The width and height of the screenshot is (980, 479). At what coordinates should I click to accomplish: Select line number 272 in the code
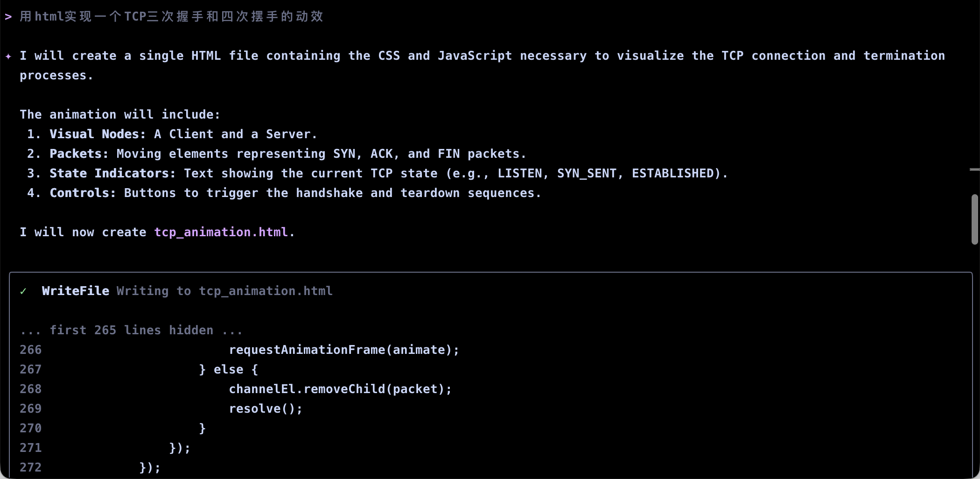[31, 467]
